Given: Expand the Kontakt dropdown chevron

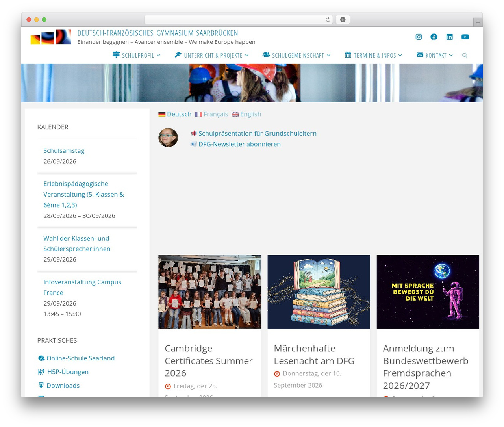Looking at the screenshot, I should coord(451,56).
